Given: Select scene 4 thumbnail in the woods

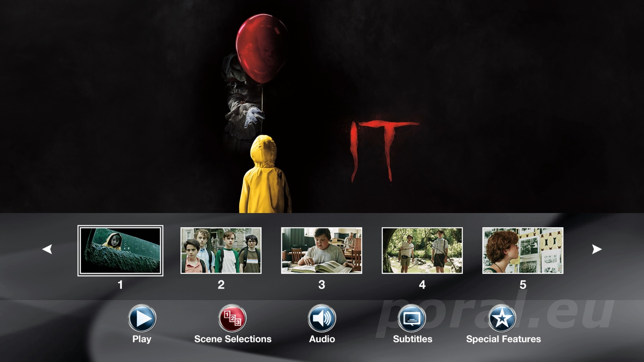Looking at the screenshot, I should point(422,250).
